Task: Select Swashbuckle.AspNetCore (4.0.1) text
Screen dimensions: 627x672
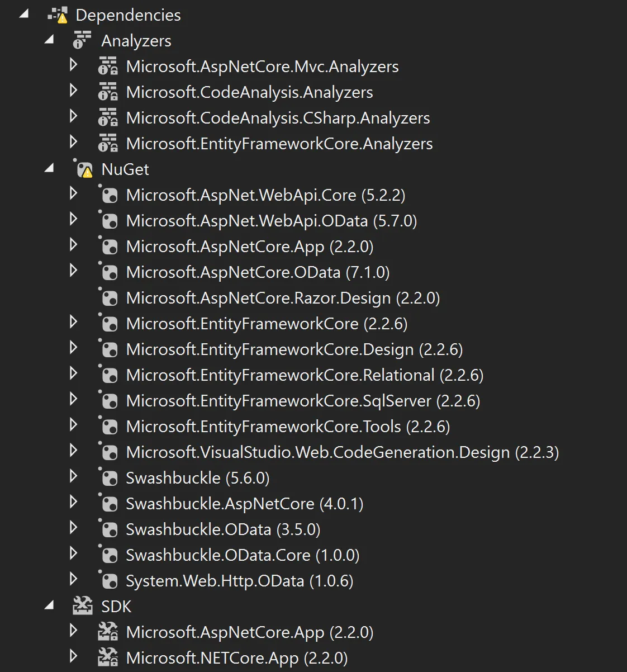Action: 245,504
